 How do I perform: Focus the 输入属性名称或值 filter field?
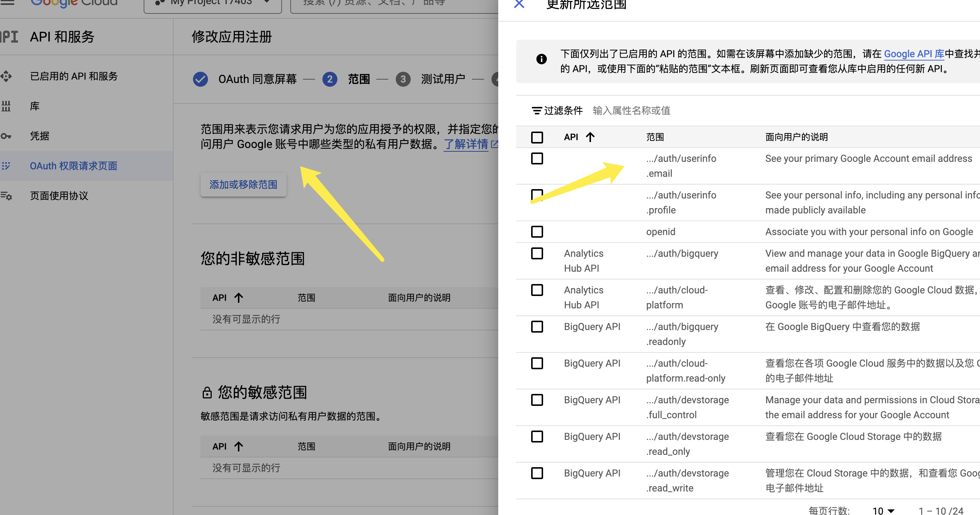click(x=631, y=111)
